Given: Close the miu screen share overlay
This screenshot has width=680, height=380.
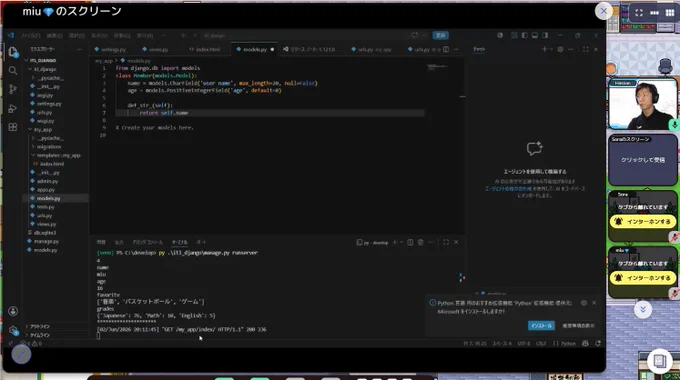Looking at the screenshot, I should pos(604,11).
